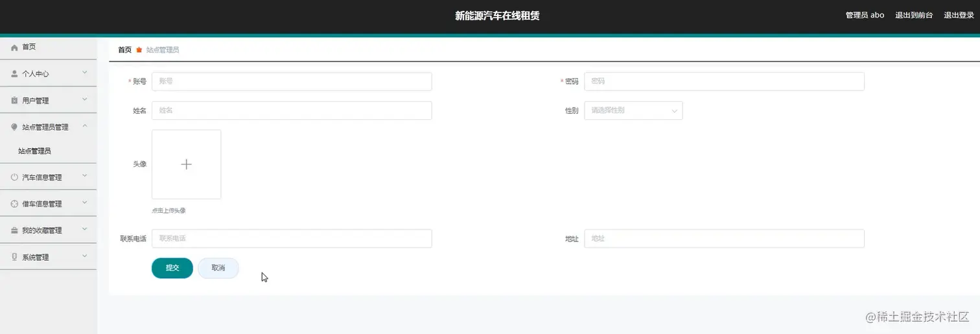The width and height of the screenshot is (980, 334).
Task: Open the 我的收藏管理 sidebar menu
Action: [49, 230]
